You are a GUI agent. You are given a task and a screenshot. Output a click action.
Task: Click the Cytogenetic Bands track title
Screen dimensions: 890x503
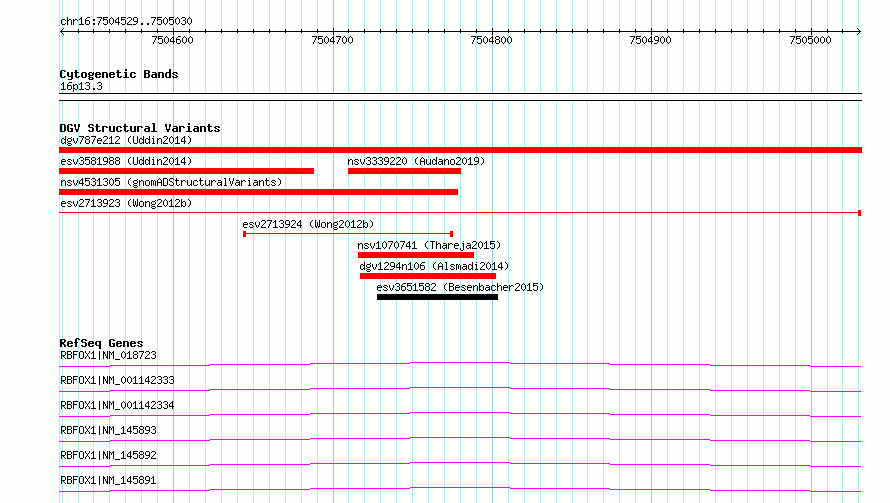coord(119,74)
